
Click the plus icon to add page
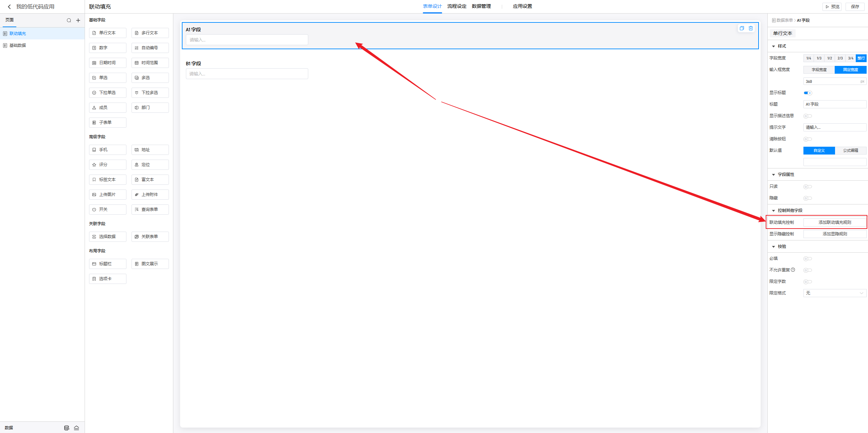(x=78, y=20)
